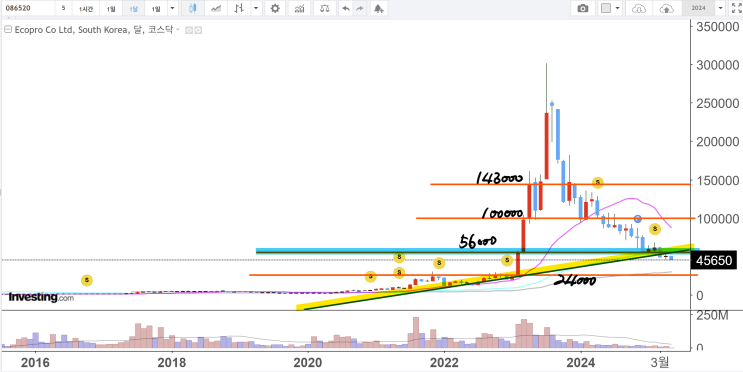The height and width of the screenshot is (372, 743).
Task: Undo the last chart action
Action: tap(346, 8)
